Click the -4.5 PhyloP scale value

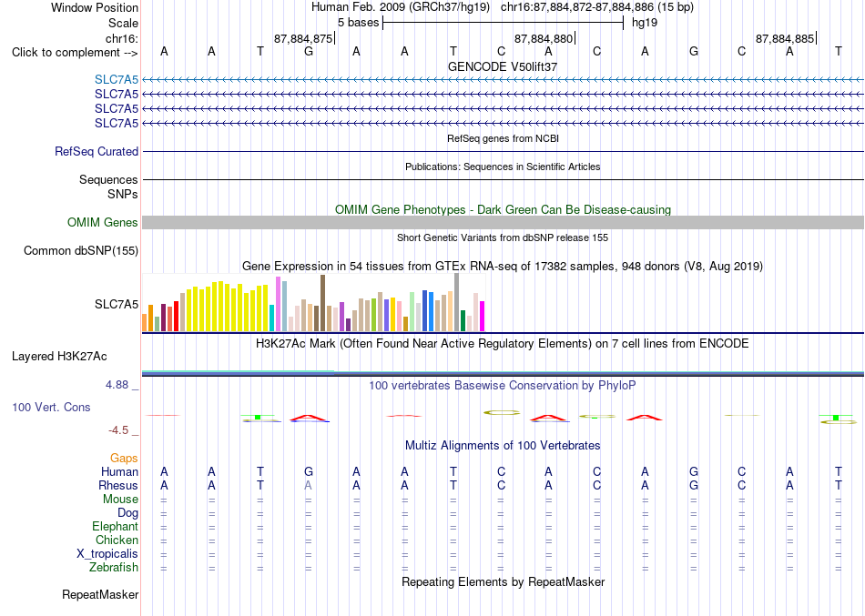pyautogui.click(x=118, y=430)
